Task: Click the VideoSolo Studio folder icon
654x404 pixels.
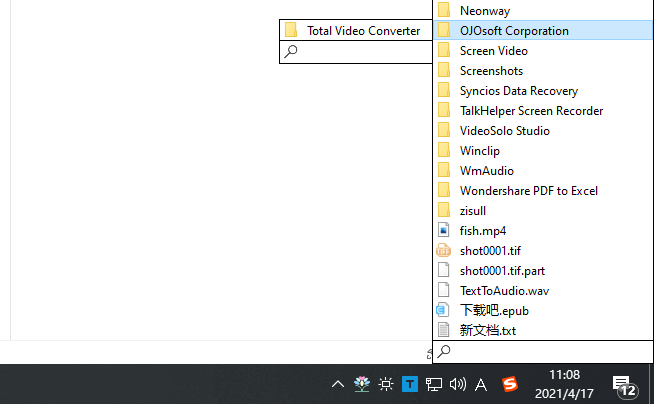Action: (x=444, y=130)
